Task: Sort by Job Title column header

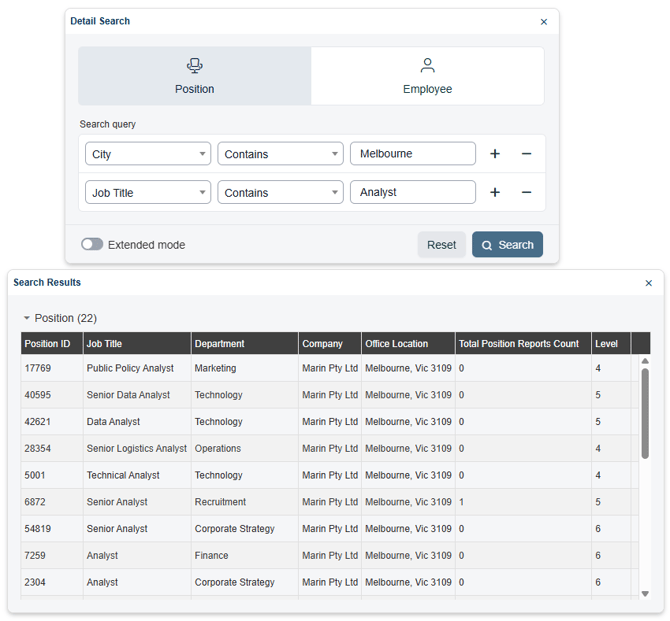Action: 137,344
